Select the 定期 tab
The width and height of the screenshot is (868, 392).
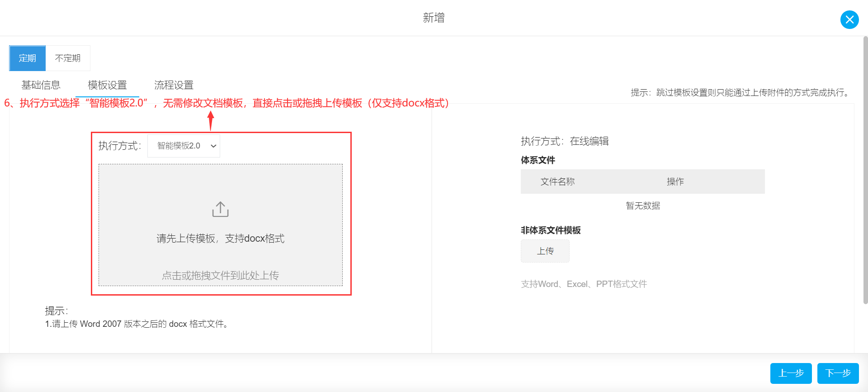tap(28, 58)
